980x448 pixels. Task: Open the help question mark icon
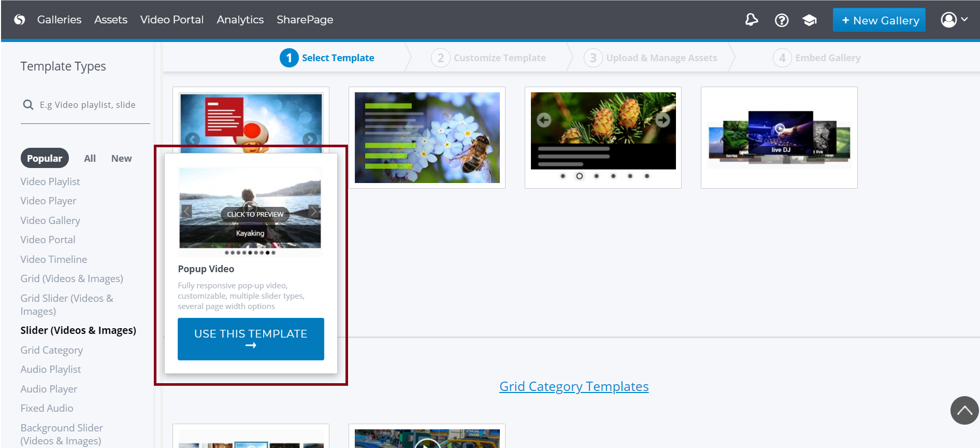pos(781,20)
